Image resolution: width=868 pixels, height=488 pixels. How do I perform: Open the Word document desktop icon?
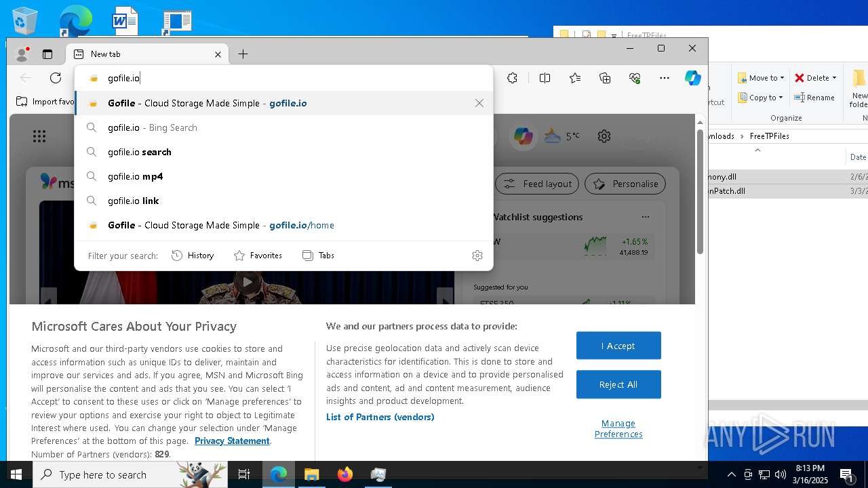click(125, 20)
